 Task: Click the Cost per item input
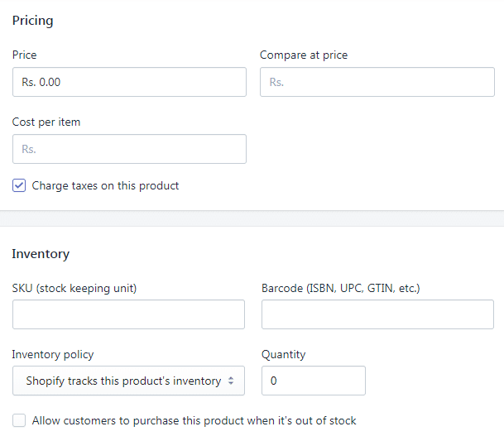pos(129,149)
